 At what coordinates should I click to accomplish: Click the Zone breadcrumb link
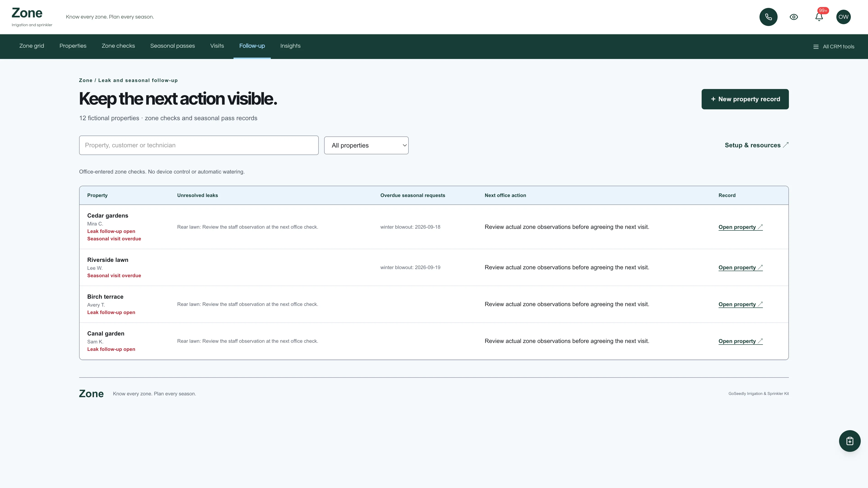click(86, 80)
